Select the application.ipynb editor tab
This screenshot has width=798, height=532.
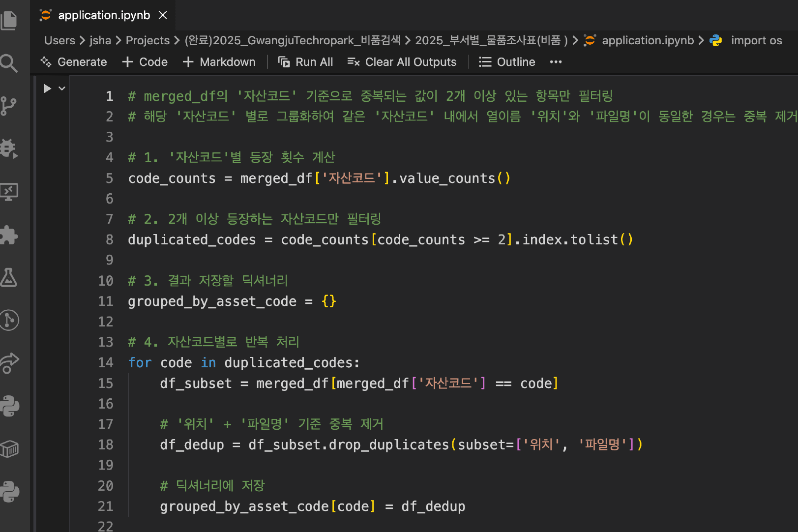[x=104, y=15]
